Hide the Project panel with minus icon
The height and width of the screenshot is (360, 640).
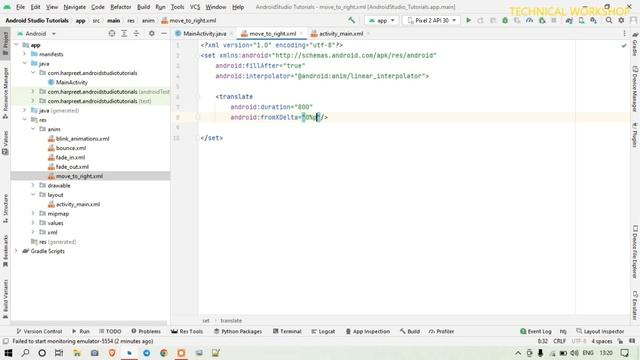pyautogui.click(x=164, y=33)
